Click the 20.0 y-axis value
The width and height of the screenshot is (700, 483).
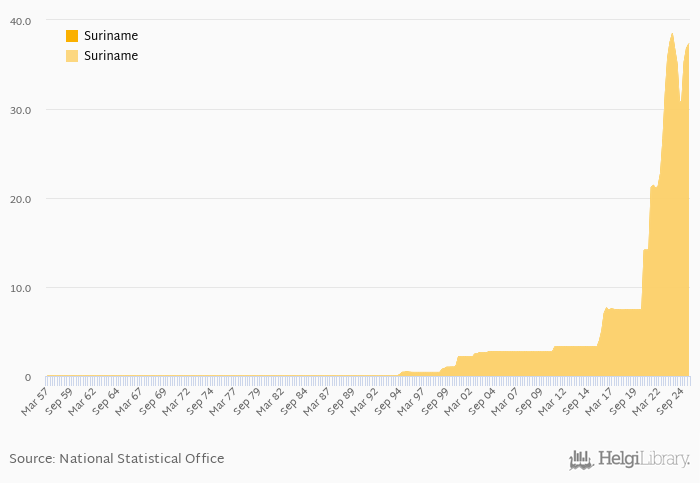coord(20,199)
